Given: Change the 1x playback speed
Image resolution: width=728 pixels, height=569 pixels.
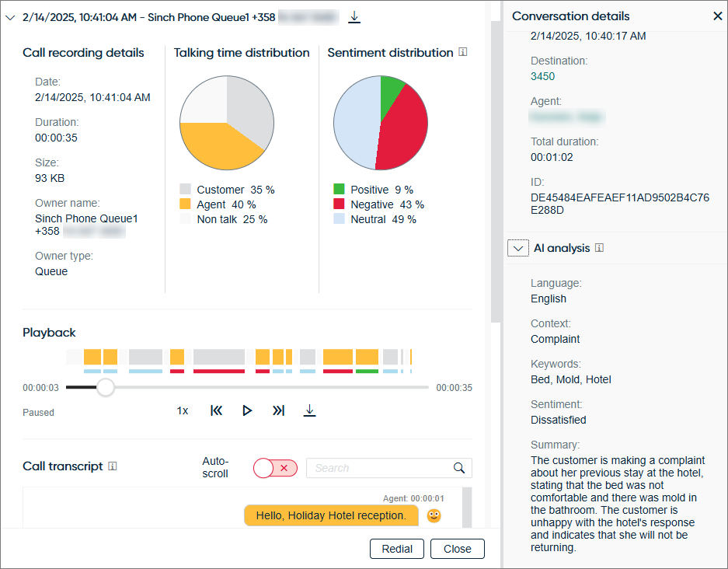Looking at the screenshot, I should pos(183,410).
